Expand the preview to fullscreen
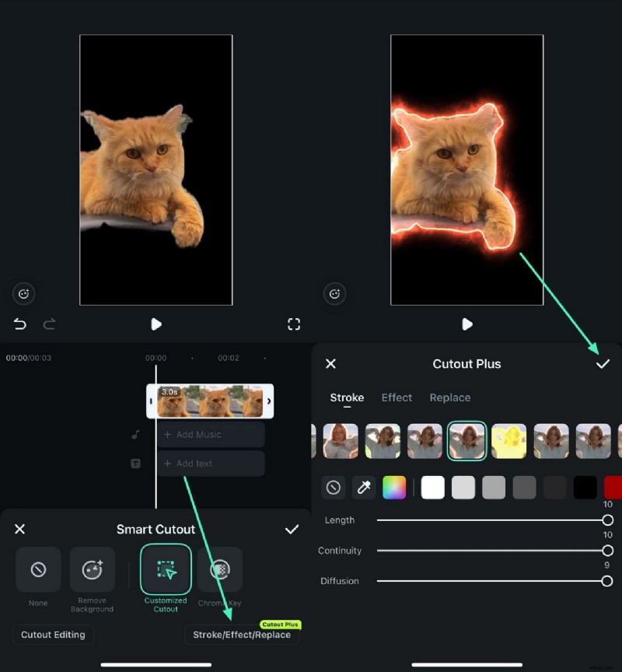The height and width of the screenshot is (672, 622). point(293,324)
